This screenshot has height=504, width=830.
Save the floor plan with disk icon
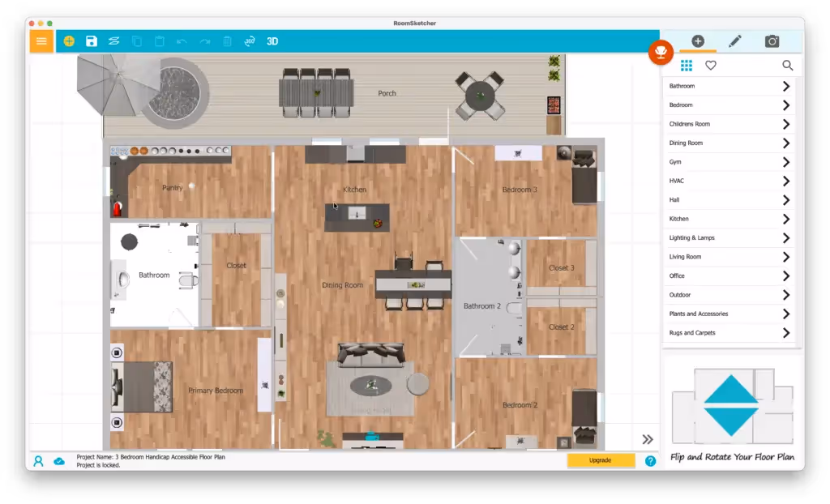(x=92, y=41)
